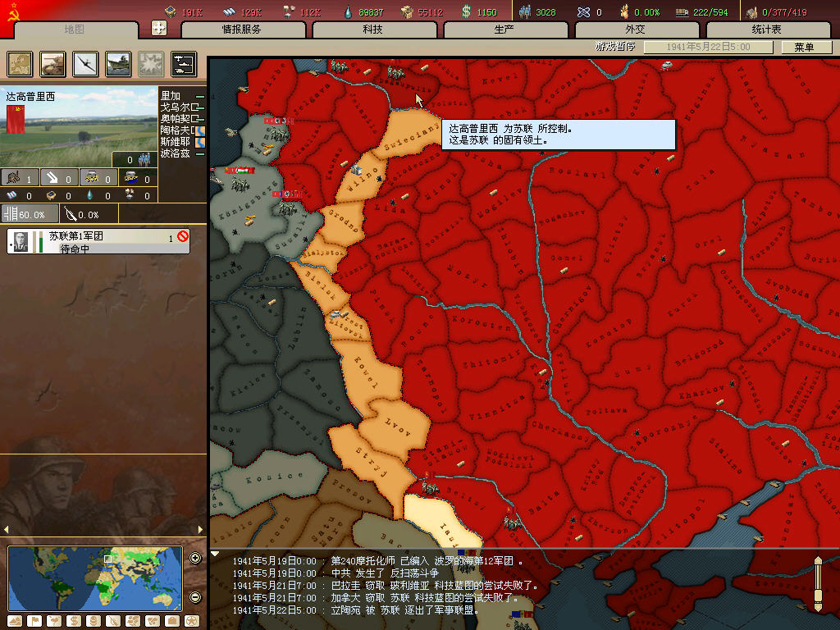Switch to economic map mode dollar icon
Screen dimensions: 840x630
tap(74, 622)
